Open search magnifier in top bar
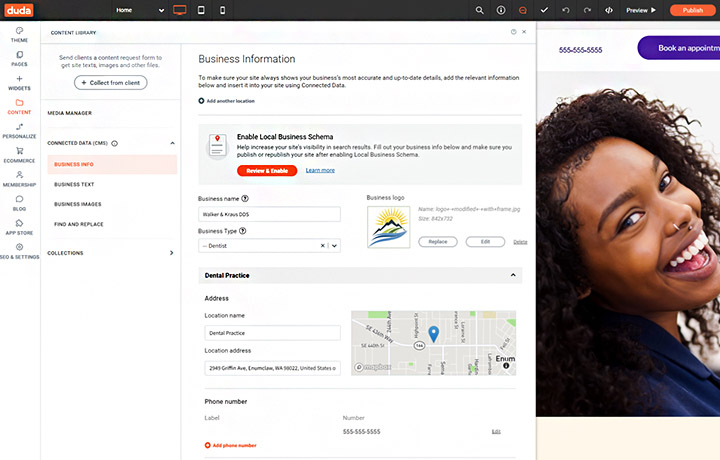The image size is (720, 460). [x=479, y=10]
